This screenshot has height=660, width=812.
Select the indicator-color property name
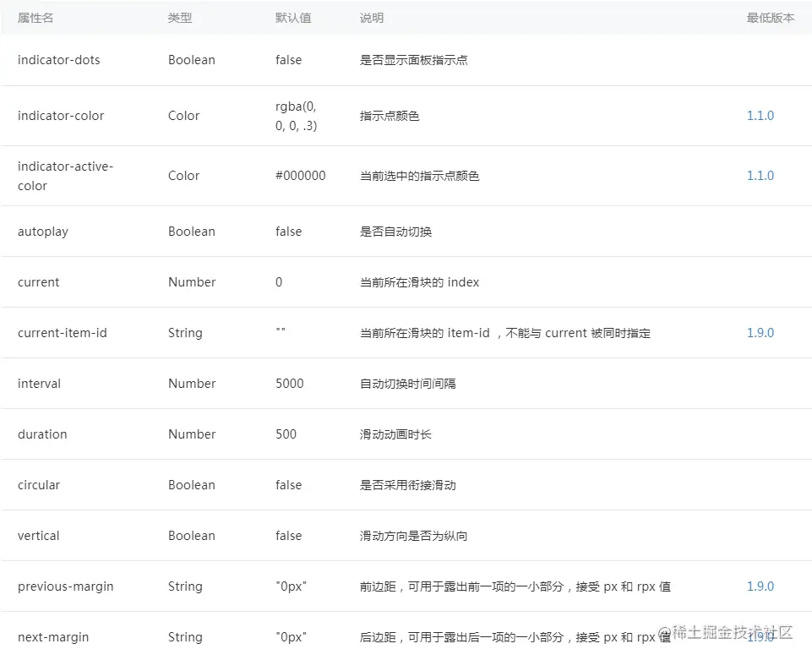61,116
